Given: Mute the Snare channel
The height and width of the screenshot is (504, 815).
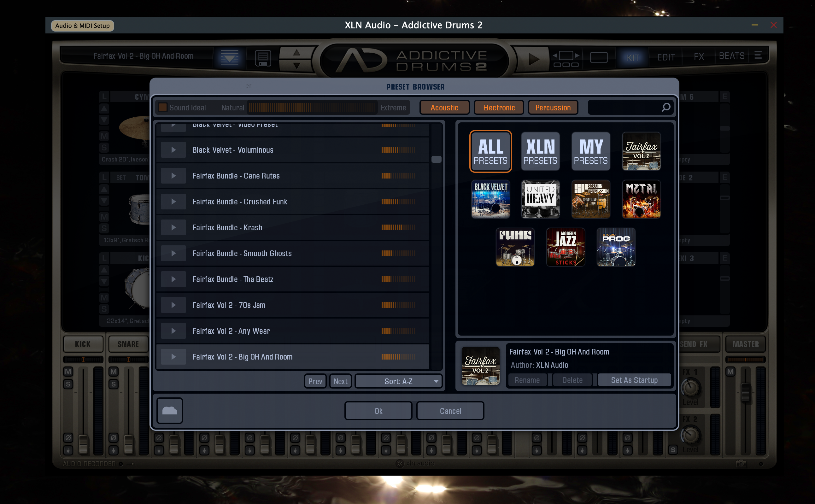Looking at the screenshot, I should tap(113, 372).
